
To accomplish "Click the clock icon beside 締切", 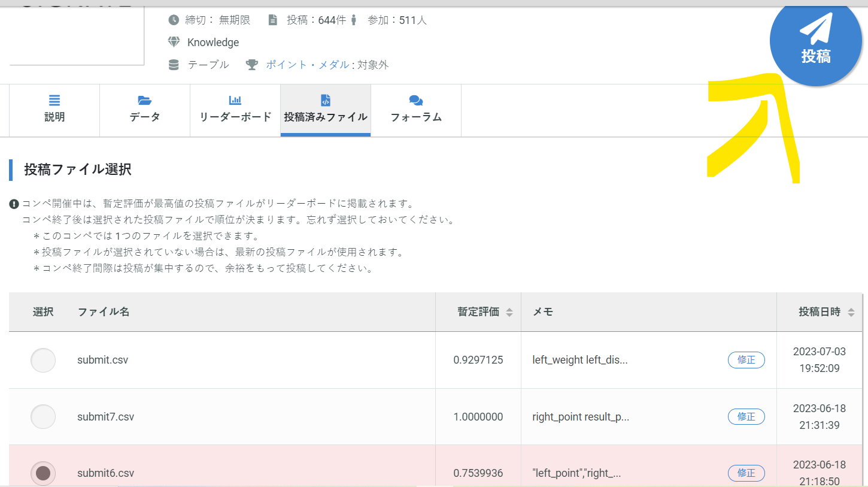I will pos(173,19).
